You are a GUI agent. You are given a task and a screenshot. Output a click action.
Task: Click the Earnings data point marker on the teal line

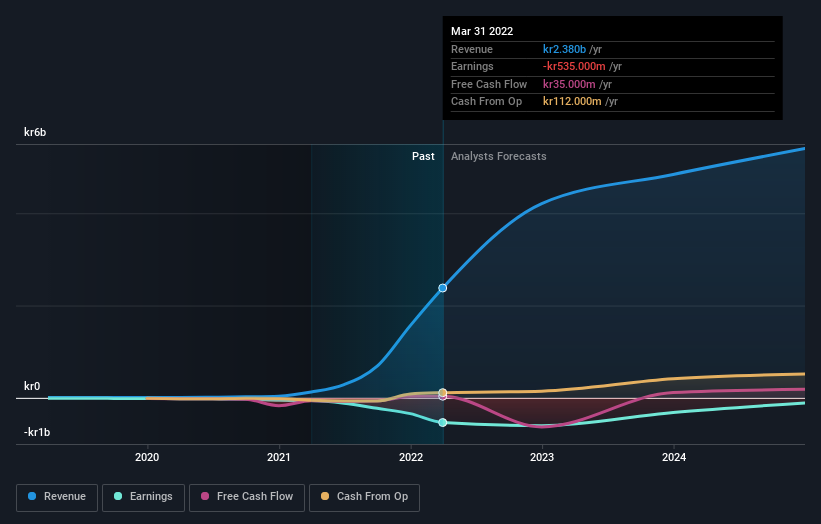442,422
